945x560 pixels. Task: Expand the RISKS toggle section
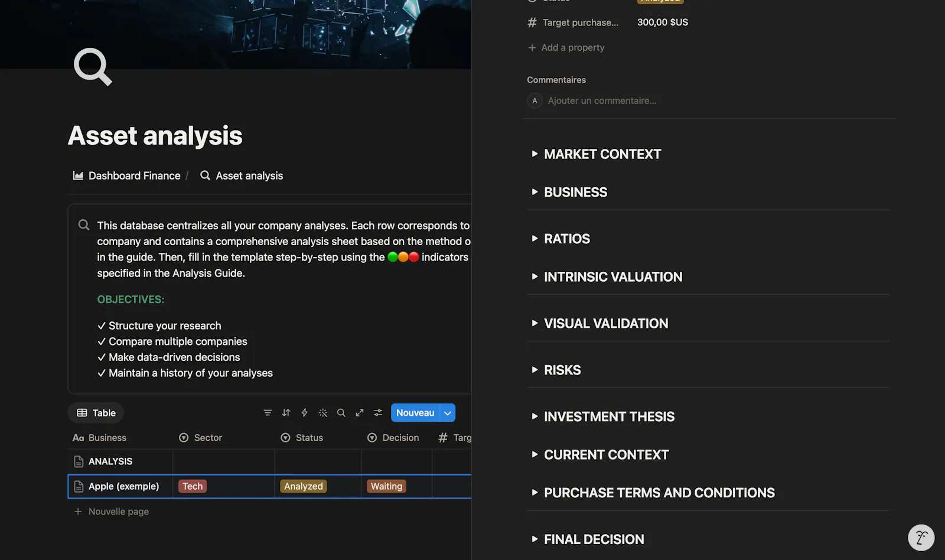pos(535,370)
